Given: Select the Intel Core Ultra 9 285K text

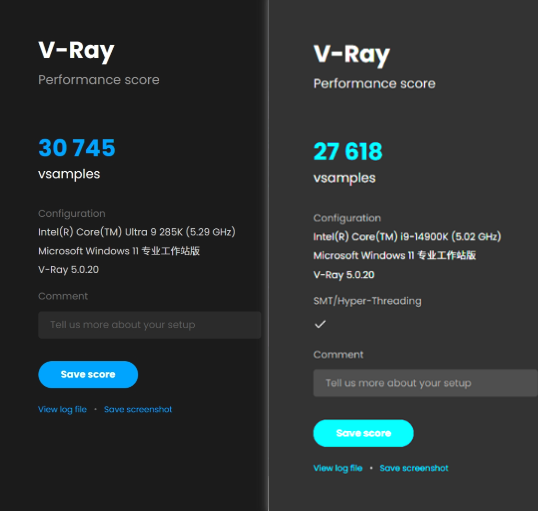Looking at the screenshot, I should point(137,232).
